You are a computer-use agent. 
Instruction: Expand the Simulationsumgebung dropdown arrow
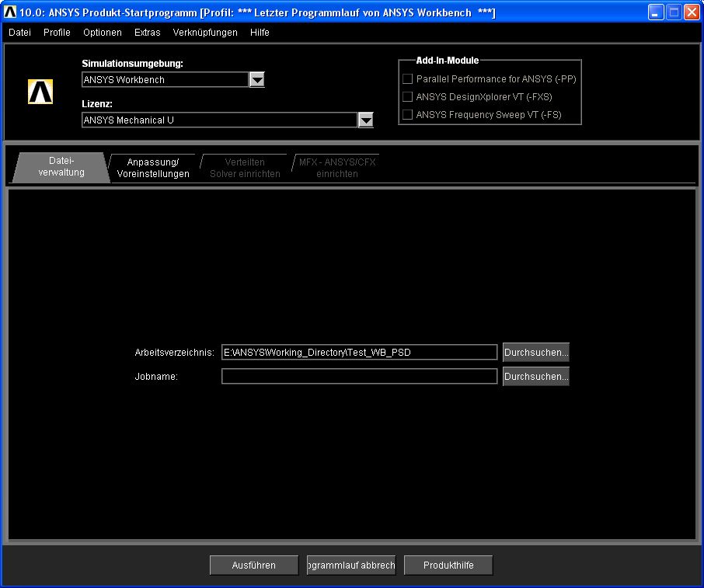click(257, 80)
